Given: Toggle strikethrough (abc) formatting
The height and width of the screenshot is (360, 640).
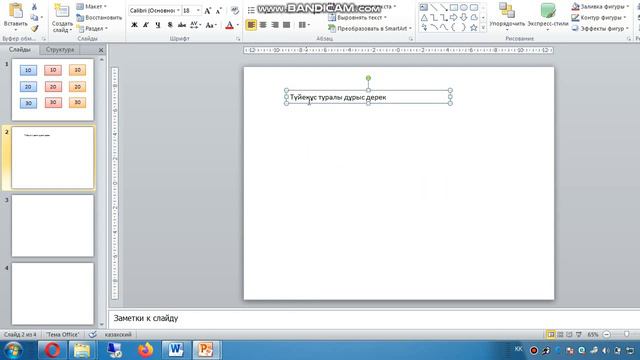Looking at the screenshot, I should pos(182,25).
